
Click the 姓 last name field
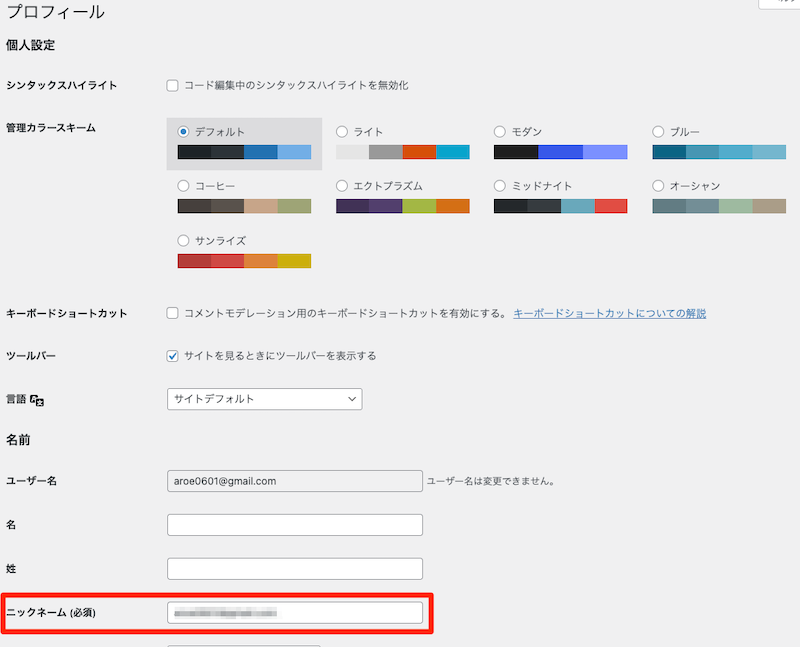295,568
